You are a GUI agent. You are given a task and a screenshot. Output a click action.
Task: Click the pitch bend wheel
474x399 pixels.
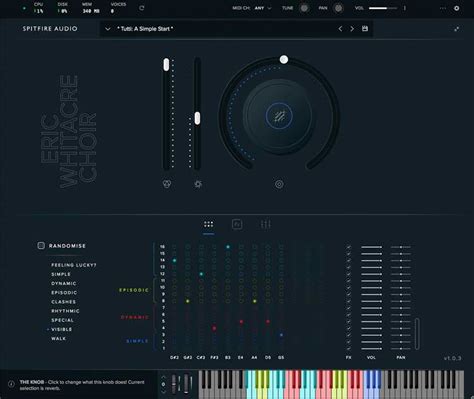coord(174,384)
